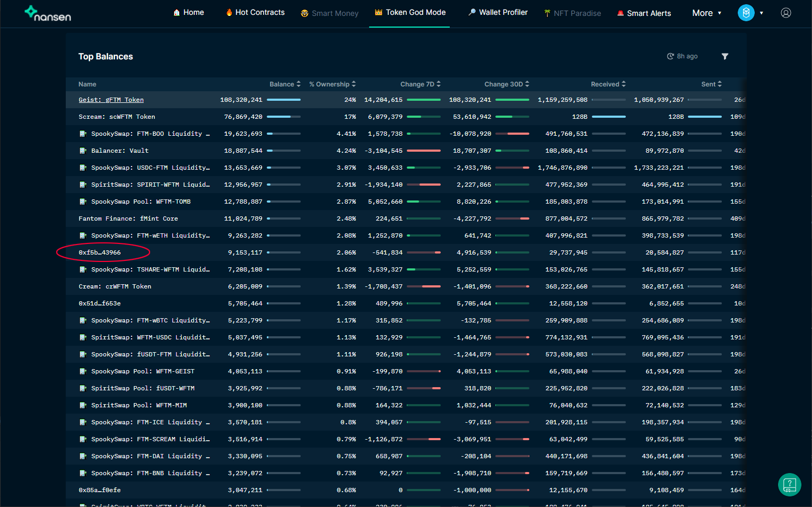Click contract icon next to Balancer: Vault
This screenshot has width=812, height=507.
(83, 151)
